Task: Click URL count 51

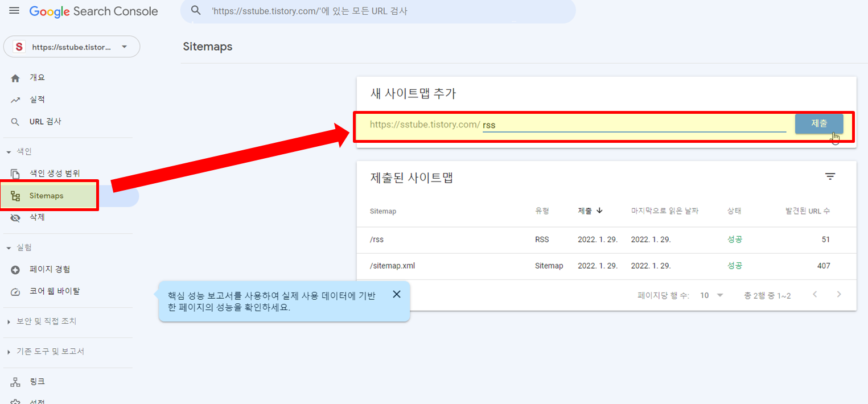Action: [826, 240]
